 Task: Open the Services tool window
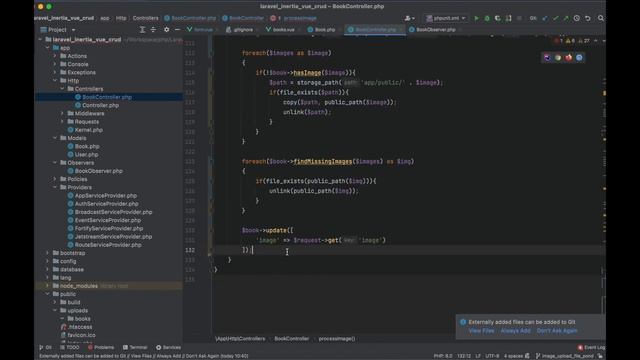point(168,347)
